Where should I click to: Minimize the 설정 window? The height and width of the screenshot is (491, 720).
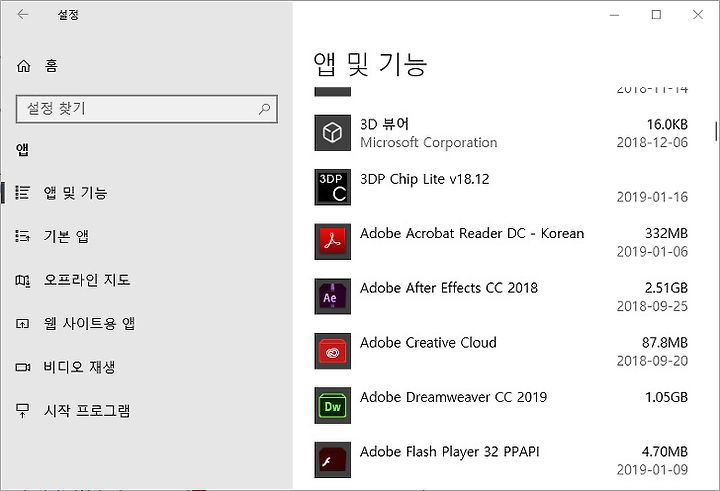[x=614, y=15]
